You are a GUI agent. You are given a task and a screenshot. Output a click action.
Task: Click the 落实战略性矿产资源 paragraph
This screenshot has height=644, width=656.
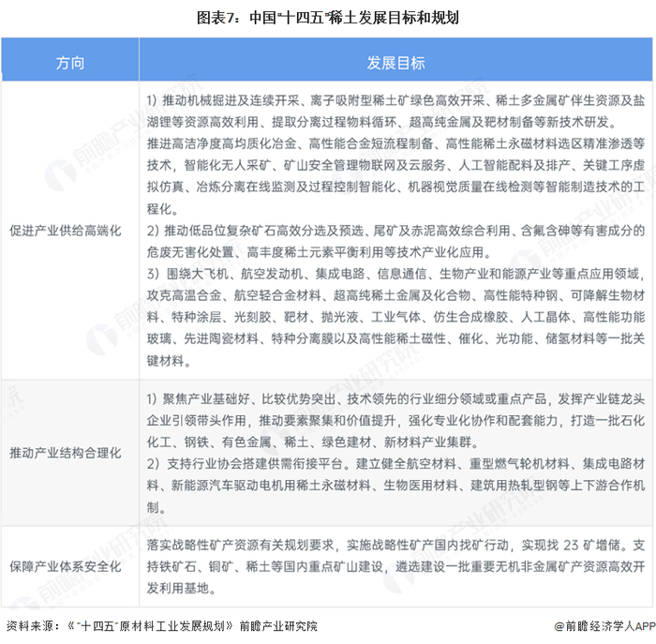pyautogui.click(x=395, y=566)
